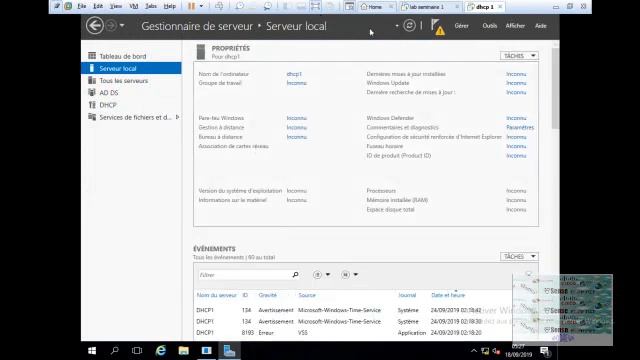Screen dimensions: 640x360
Task: Click the Inconnu link for Groupe de travail
Action: [x=296, y=83]
